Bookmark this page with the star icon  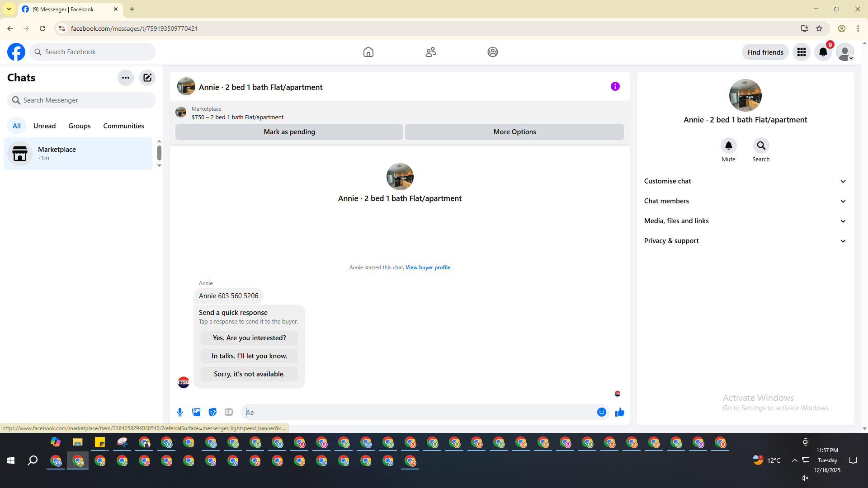click(x=819, y=28)
